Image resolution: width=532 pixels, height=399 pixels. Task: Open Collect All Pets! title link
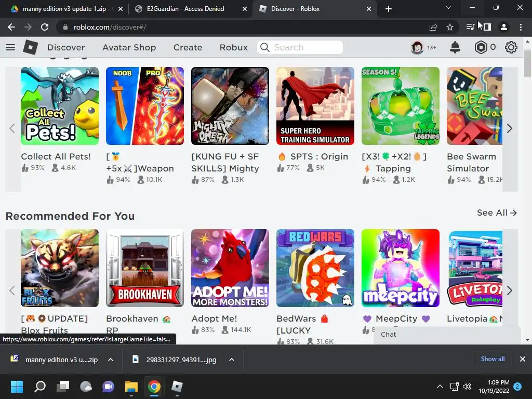56,156
